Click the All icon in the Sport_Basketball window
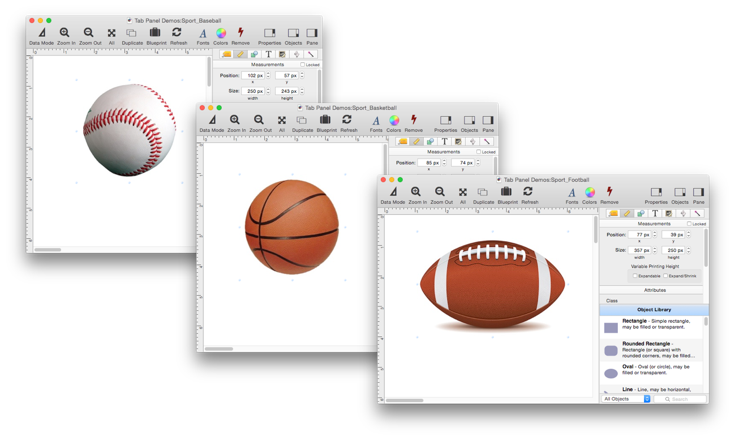Viewport: 735px width, 440px height. click(x=282, y=123)
